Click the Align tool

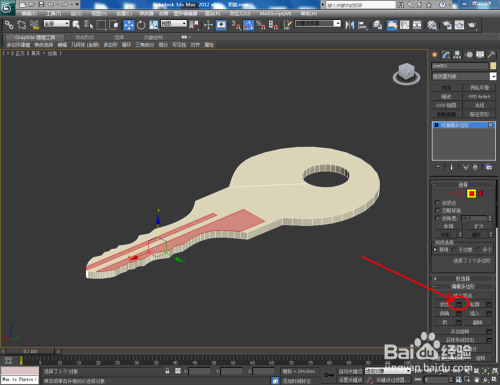coord(362,25)
